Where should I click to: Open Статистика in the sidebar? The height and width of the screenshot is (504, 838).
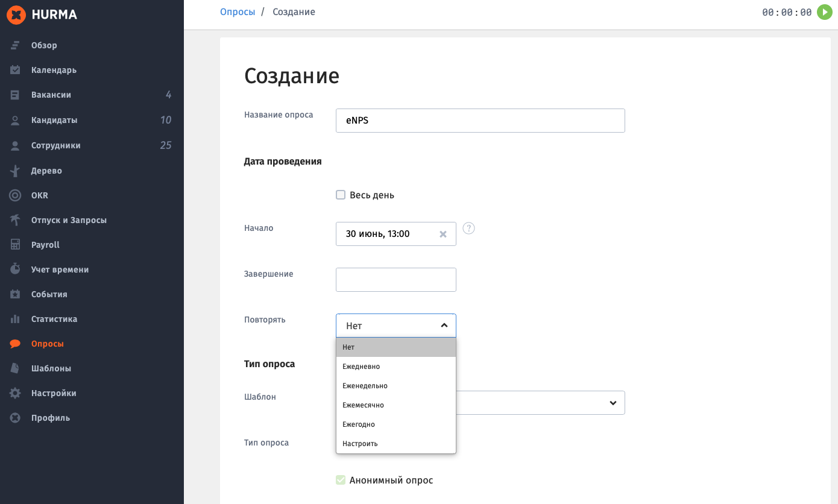(54, 319)
